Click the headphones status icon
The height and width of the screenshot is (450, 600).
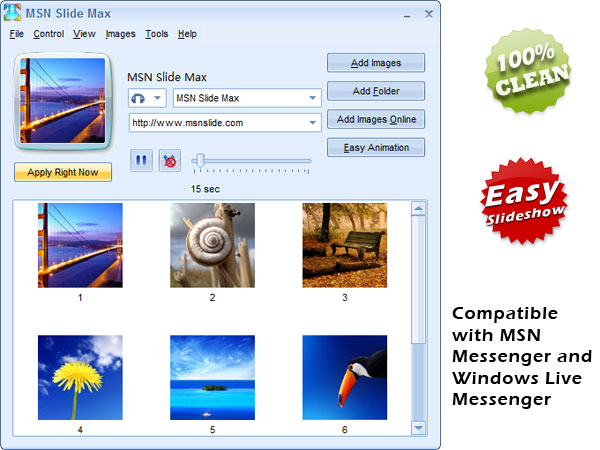[138, 98]
